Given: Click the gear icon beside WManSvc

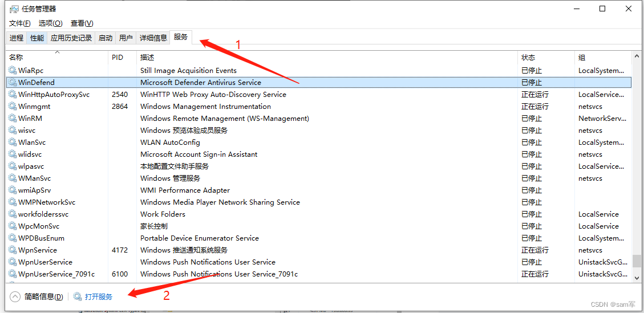Looking at the screenshot, I should tap(13, 178).
